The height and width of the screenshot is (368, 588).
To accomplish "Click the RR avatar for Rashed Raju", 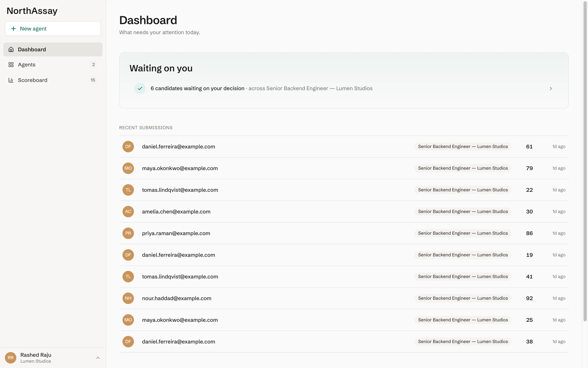I will (11, 358).
